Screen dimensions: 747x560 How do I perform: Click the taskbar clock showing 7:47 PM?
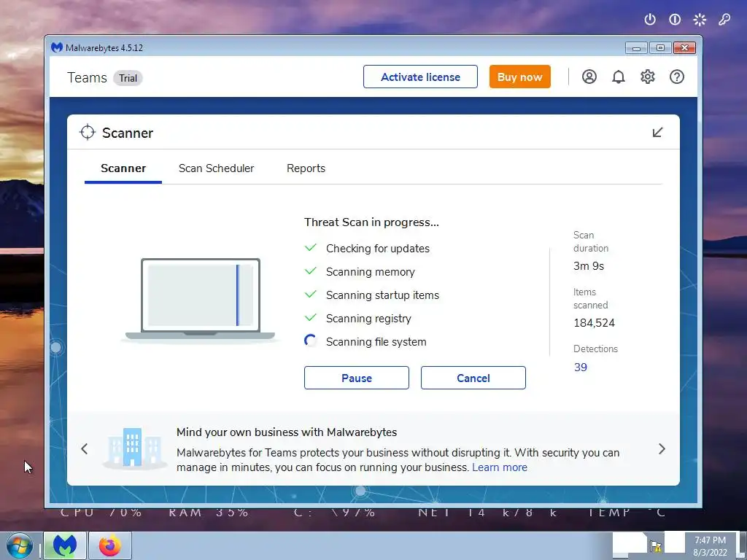pyautogui.click(x=711, y=545)
